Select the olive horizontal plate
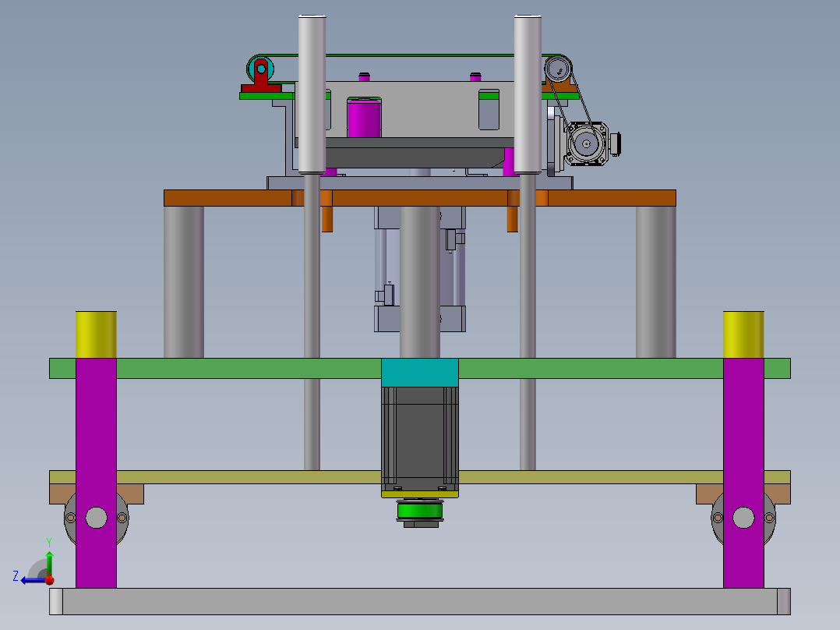This screenshot has width=840, height=630. 420,477
